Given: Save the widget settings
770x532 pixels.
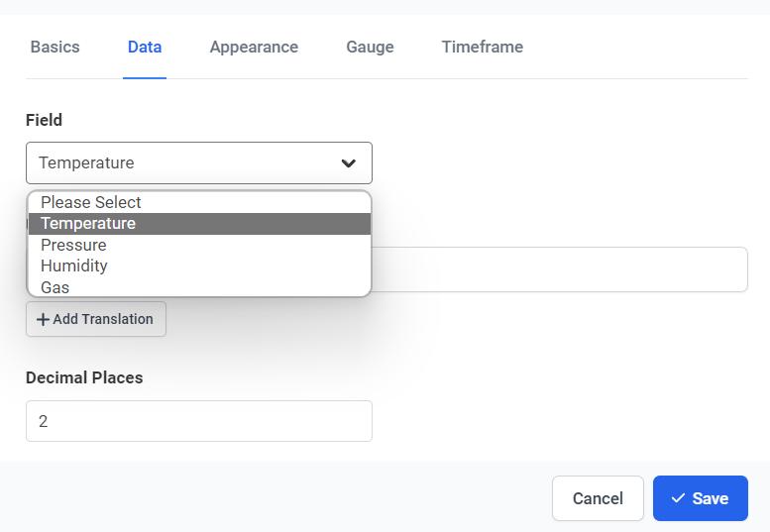Looking at the screenshot, I should coord(700,498).
